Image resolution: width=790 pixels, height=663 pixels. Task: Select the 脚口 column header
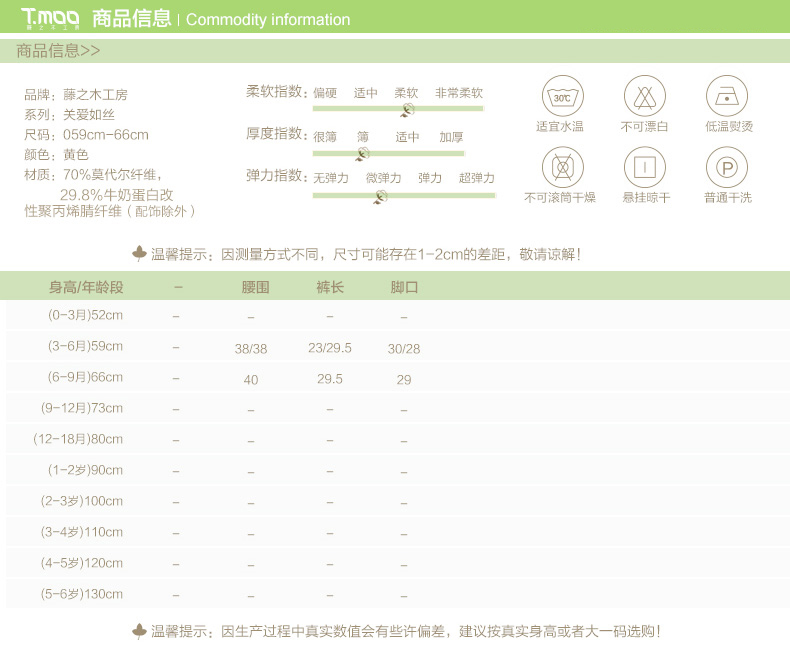pyautogui.click(x=404, y=287)
